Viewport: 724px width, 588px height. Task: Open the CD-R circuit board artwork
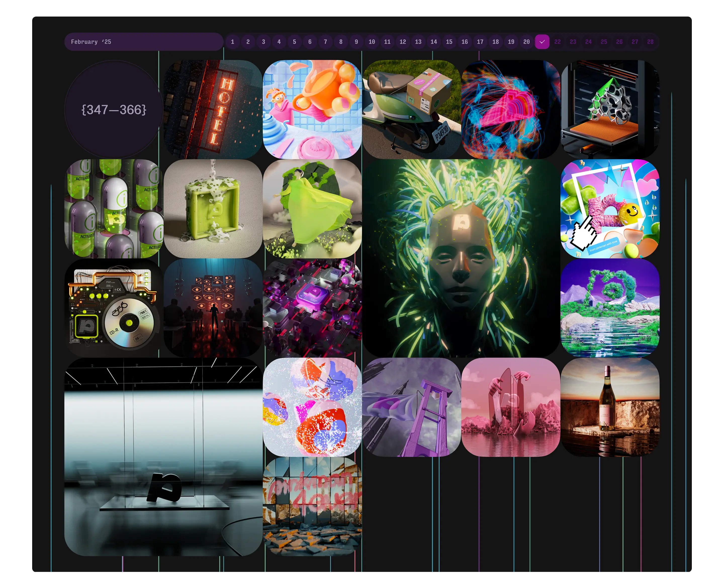[114, 308]
